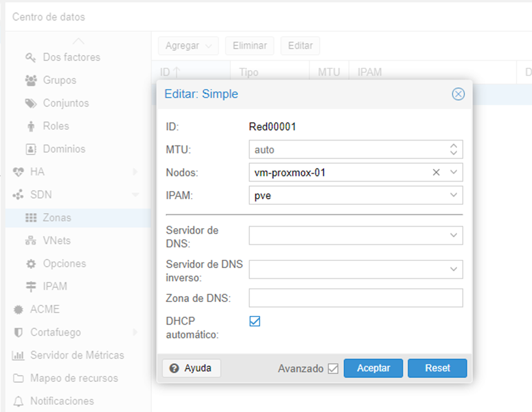
Task: Open the Agregar dropdown button
Action: click(188, 46)
